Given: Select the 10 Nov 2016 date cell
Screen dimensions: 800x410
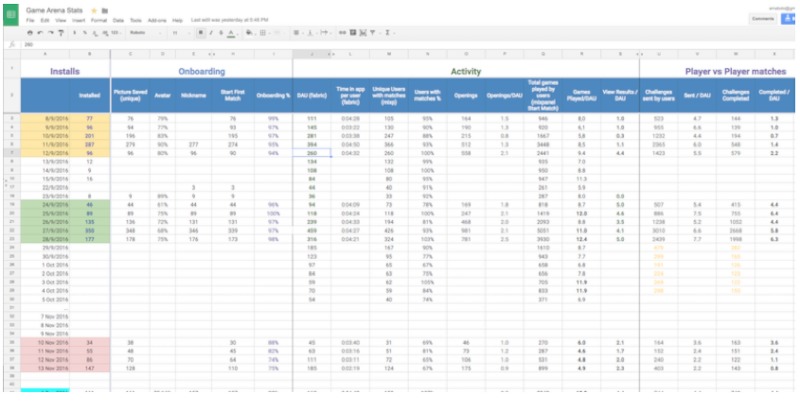Looking at the screenshot, I should [45, 342].
